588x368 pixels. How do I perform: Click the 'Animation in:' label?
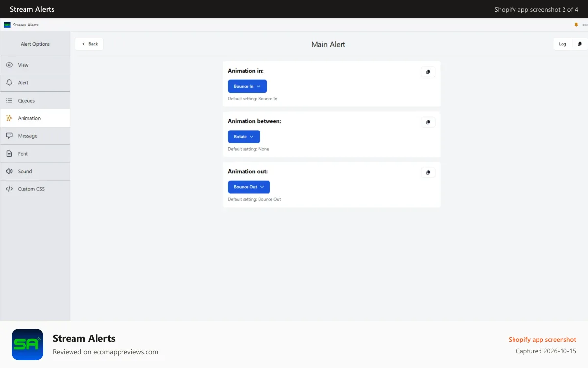[x=245, y=71]
